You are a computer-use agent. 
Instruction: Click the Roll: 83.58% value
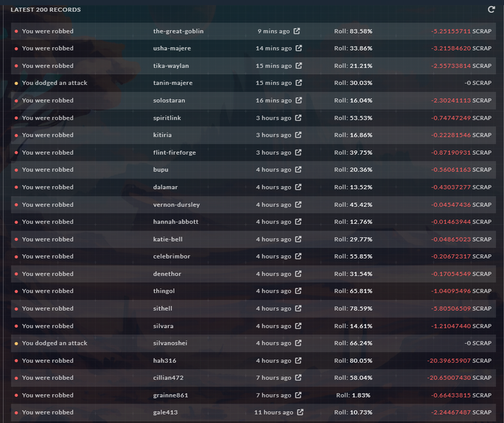(353, 32)
